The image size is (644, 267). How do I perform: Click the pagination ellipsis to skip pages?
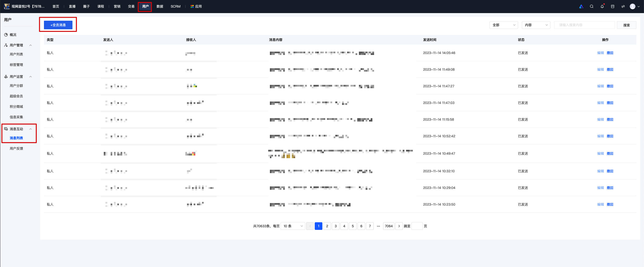378,226
